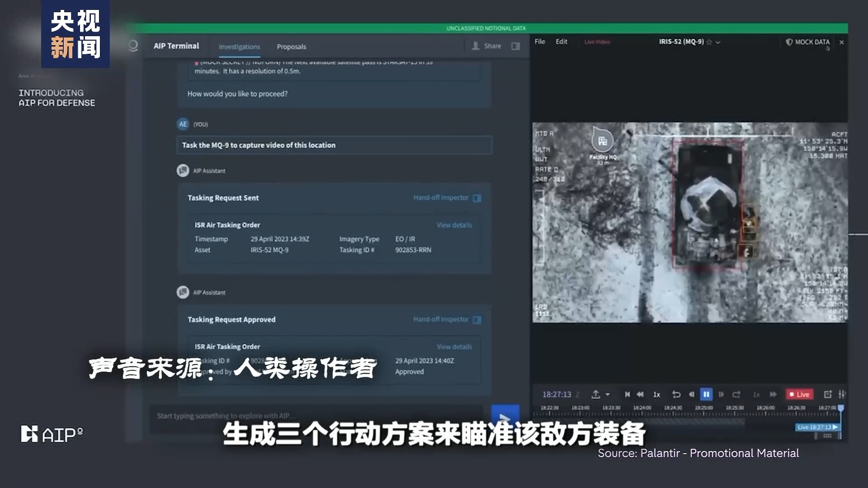
Task: Open the File menu in video panel
Action: click(x=540, y=42)
